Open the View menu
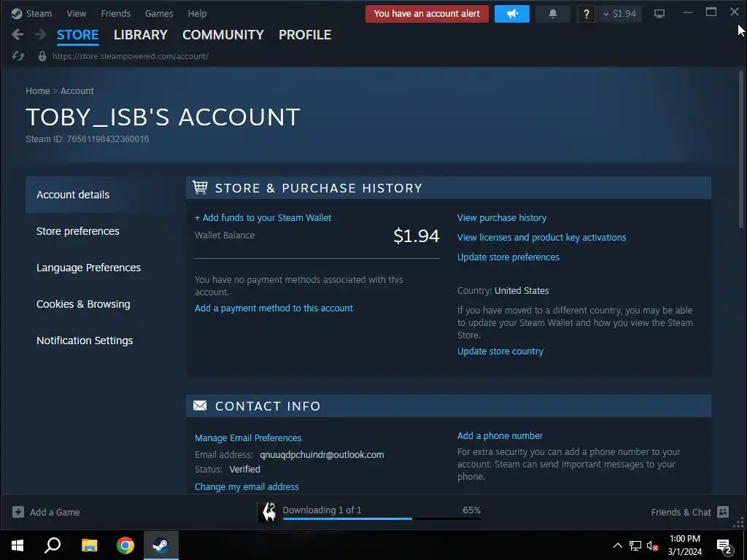Image resolution: width=747 pixels, height=560 pixels. 76,13
